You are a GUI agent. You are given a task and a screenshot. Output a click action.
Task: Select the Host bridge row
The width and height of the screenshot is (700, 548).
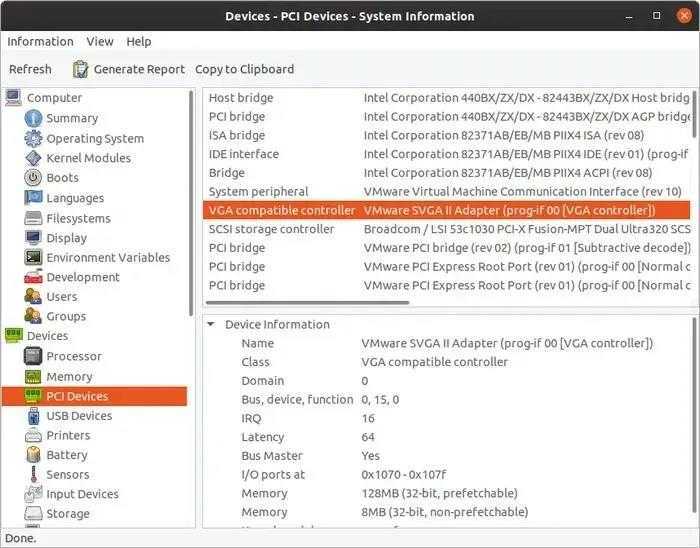pyautogui.click(x=448, y=98)
